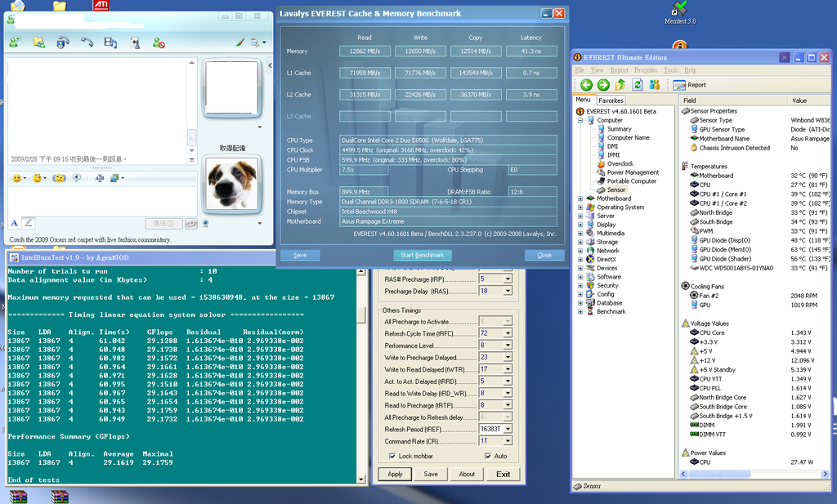Image resolution: width=837 pixels, height=504 pixels.
Task: Open the Tools menu in EVEREST
Action: tap(670, 70)
